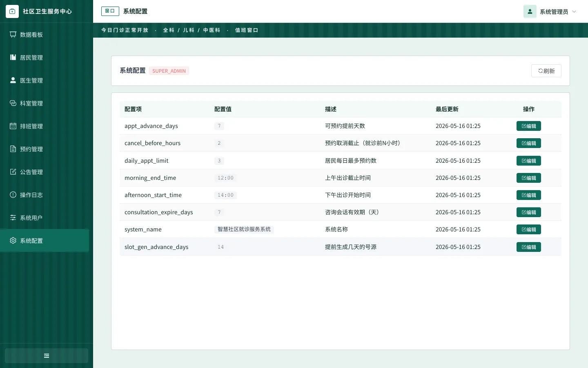Screen dimensions: 588x368
Task: Click the 操作日志 info icon
Action: coord(13,195)
